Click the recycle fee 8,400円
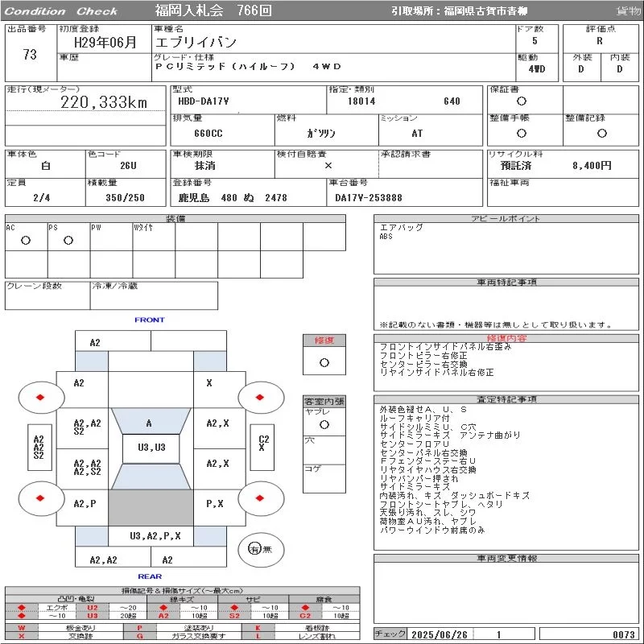 point(592,166)
